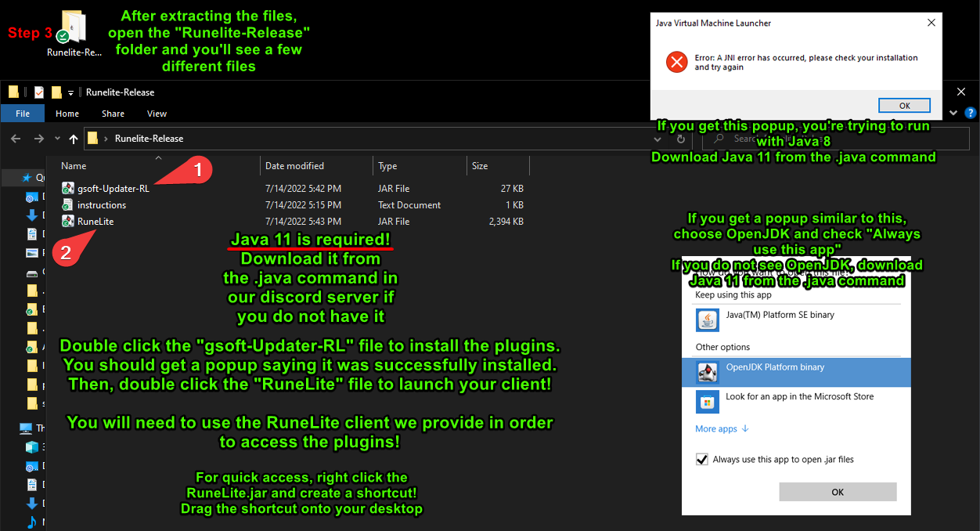Switch to the Home ribbon tab
980x531 pixels.
tap(67, 114)
